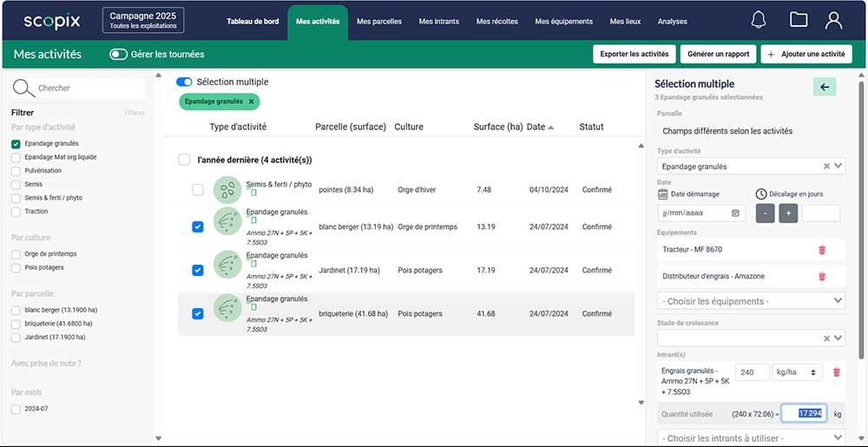868x447 pixels.
Task: Open user profile icon
Action: pos(833,20)
